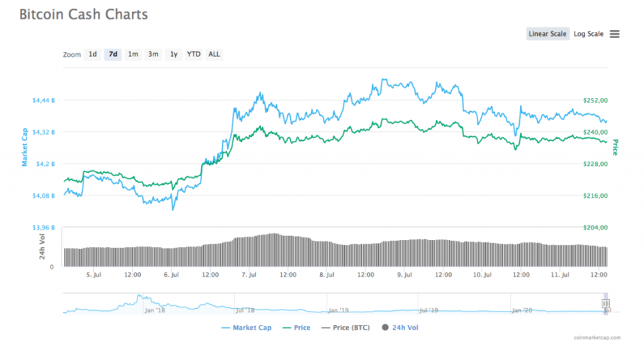Set zoom range to 1d

92,54
